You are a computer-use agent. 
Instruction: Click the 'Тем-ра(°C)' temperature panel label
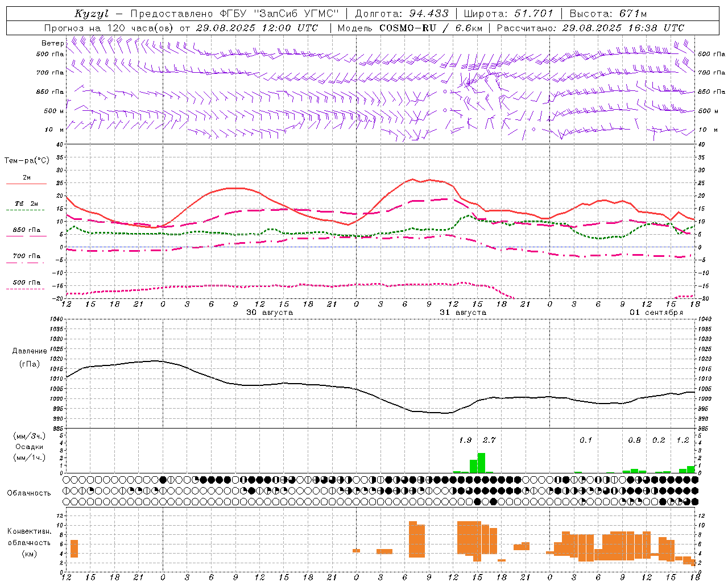(x=27, y=161)
